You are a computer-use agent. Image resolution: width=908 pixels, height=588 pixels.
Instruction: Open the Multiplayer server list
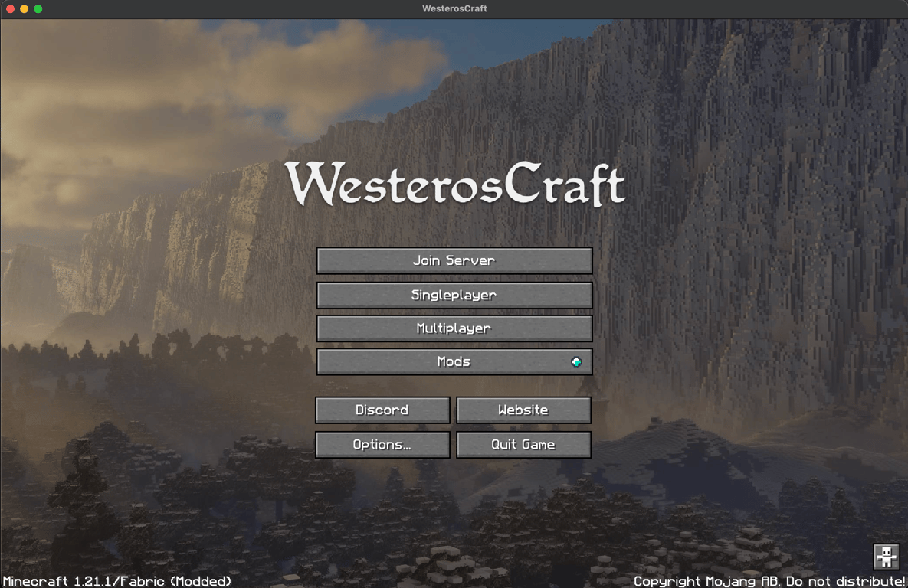click(454, 328)
